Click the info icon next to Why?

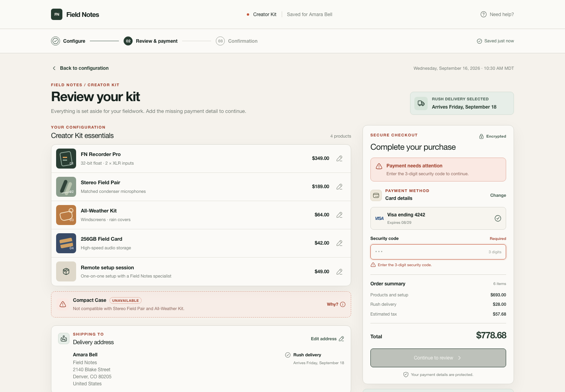343,305
